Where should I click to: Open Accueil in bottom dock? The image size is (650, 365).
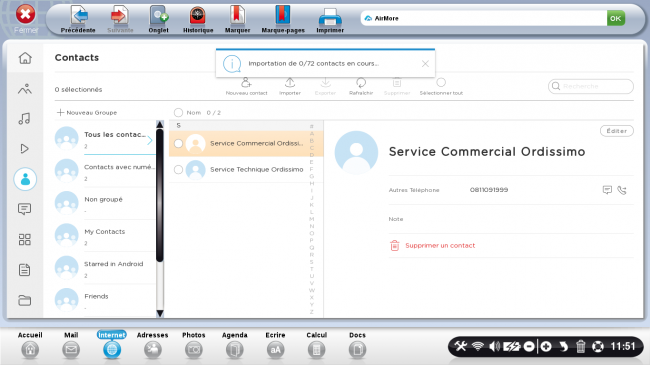point(30,345)
